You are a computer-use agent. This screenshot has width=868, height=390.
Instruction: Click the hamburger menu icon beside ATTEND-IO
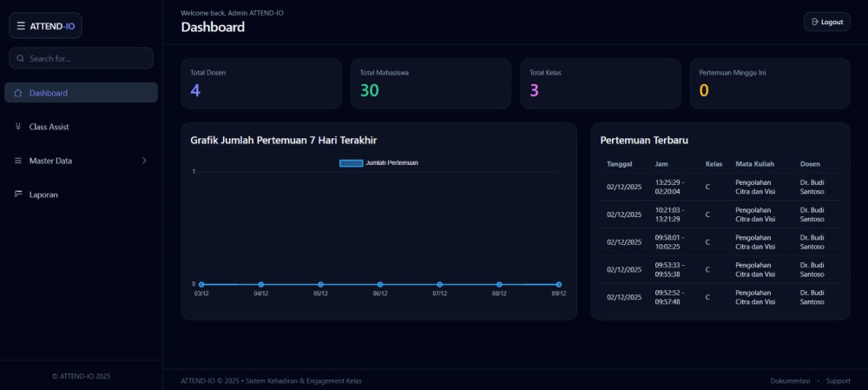pyautogui.click(x=21, y=26)
